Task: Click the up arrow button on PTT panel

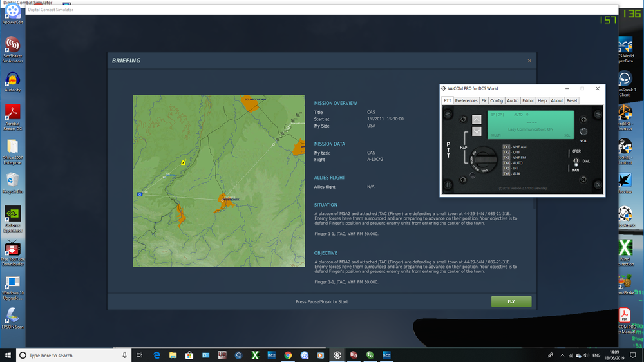Action: click(x=477, y=120)
